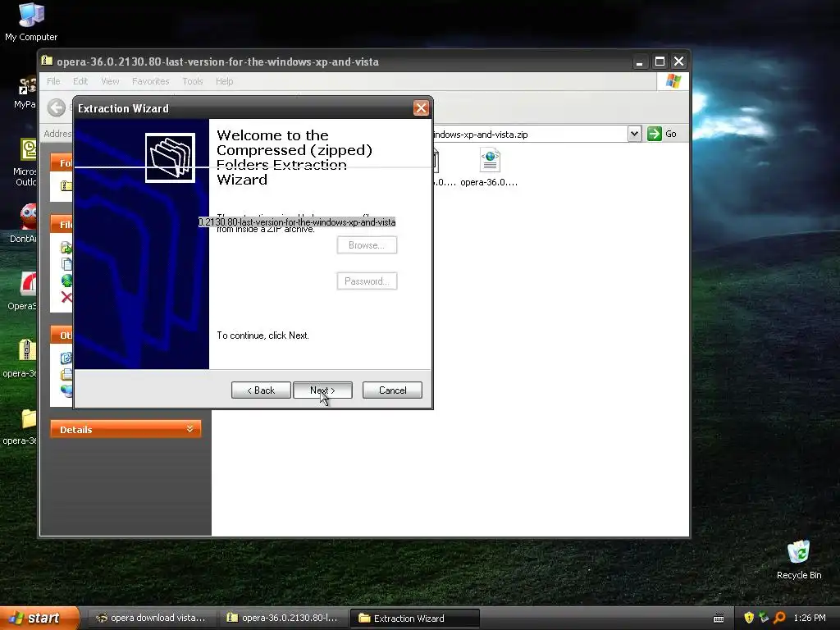
Task: Expand the Details panel chevron
Action: [x=189, y=429]
